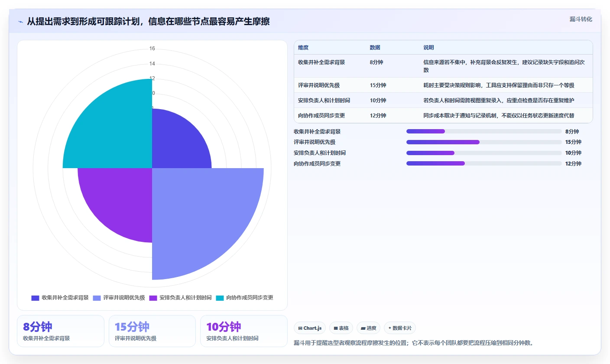Viewport: 610px width, 364px height.
Task: Click the footnote text starting 漏斗用于提醒选型者
Action: [413, 343]
